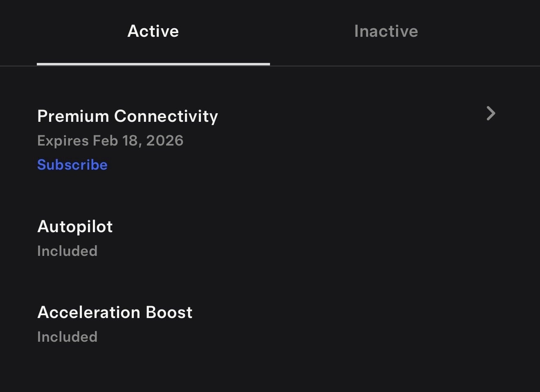Click the word Connectivity in the first subscription

tap(166, 116)
